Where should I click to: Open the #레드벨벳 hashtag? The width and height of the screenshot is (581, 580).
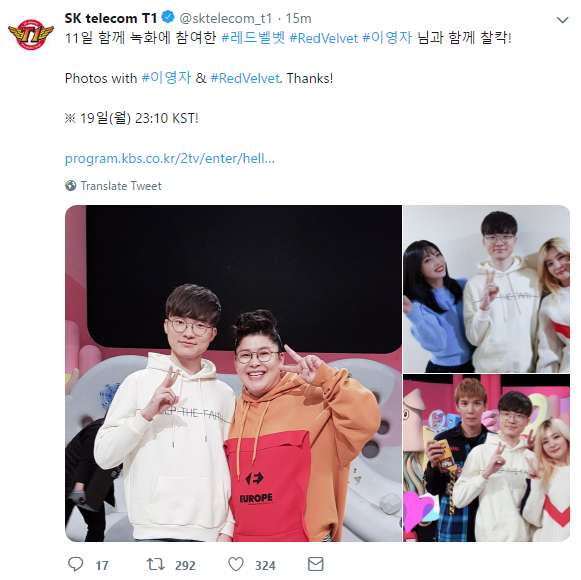click(253, 38)
